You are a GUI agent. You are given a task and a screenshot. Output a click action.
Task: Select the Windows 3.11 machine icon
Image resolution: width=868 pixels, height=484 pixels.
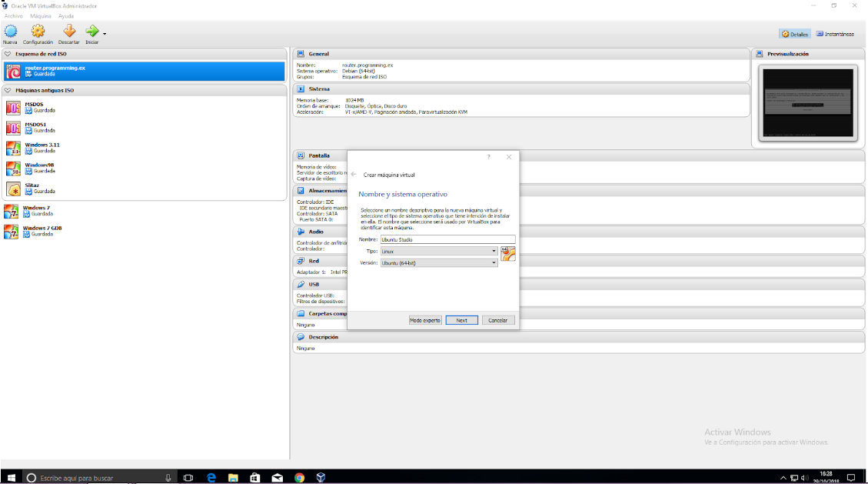(12, 148)
